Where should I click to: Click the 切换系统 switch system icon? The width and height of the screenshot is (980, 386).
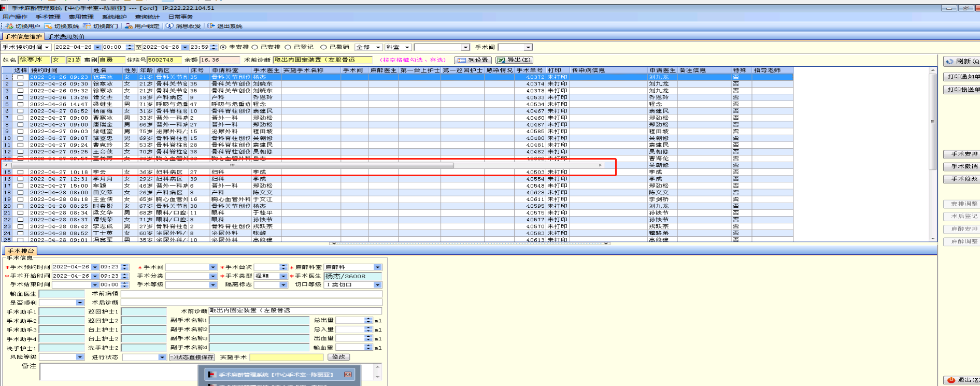pyautogui.click(x=48, y=26)
